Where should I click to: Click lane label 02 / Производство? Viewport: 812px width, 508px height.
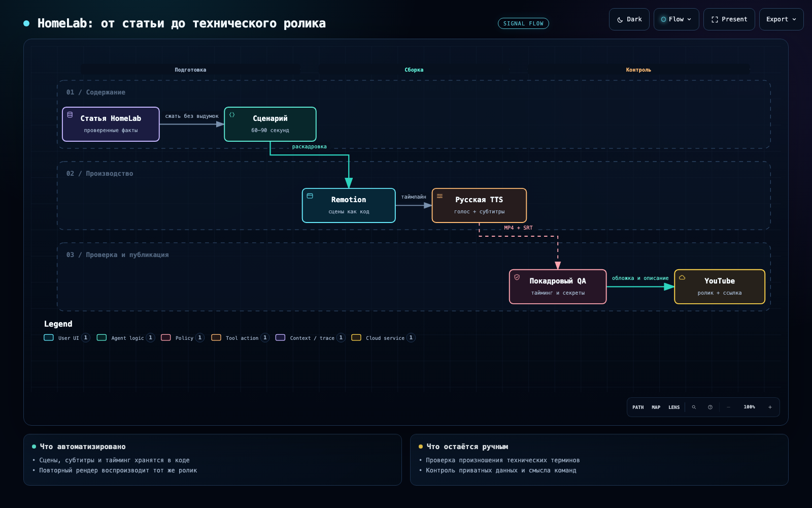100,174
